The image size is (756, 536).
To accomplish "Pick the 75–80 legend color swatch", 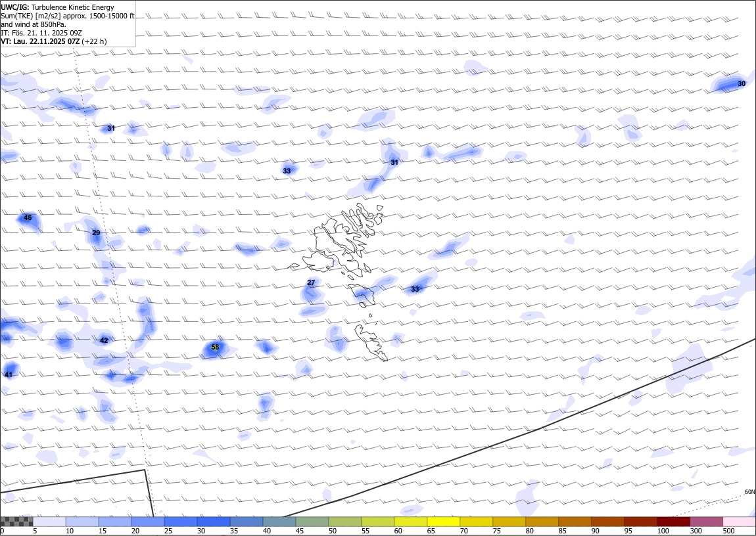I will (x=509, y=522).
